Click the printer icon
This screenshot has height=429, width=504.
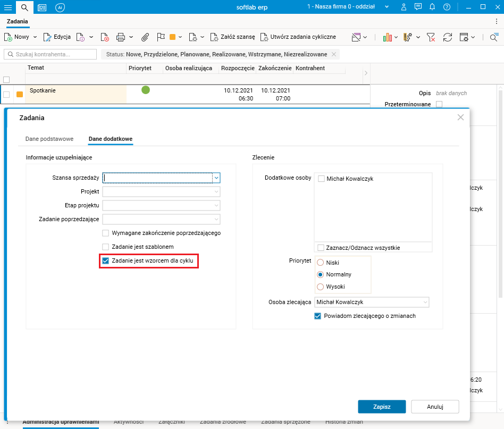coord(121,37)
